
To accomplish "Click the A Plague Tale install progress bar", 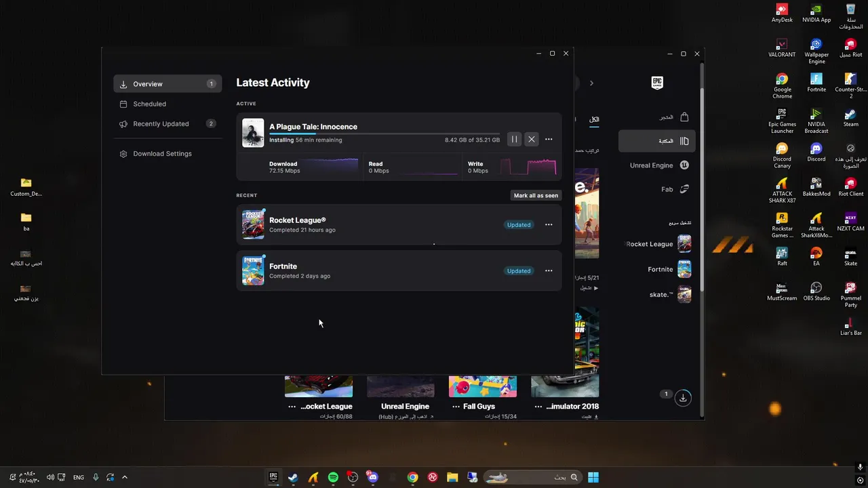I will coord(384,134).
